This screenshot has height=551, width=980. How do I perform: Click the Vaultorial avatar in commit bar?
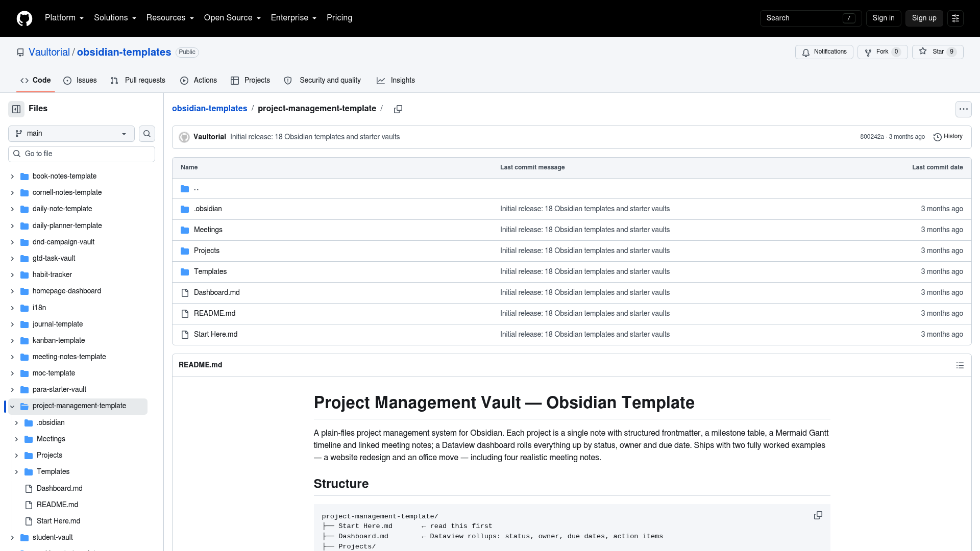(184, 137)
